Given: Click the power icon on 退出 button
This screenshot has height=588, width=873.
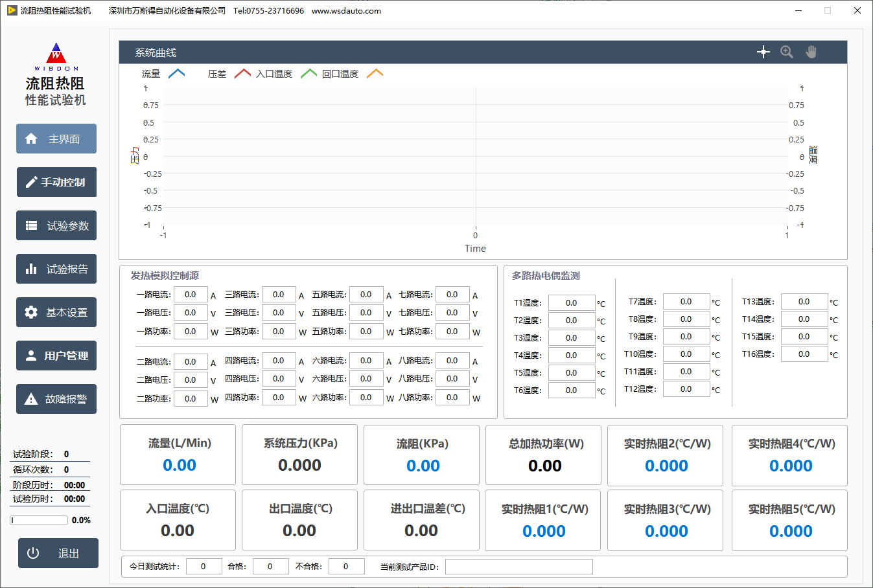Looking at the screenshot, I should [33, 553].
